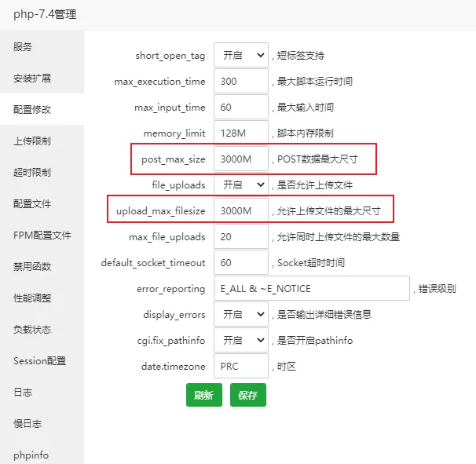
Task: Click the short_open_tag label
Action: (170, 56)
